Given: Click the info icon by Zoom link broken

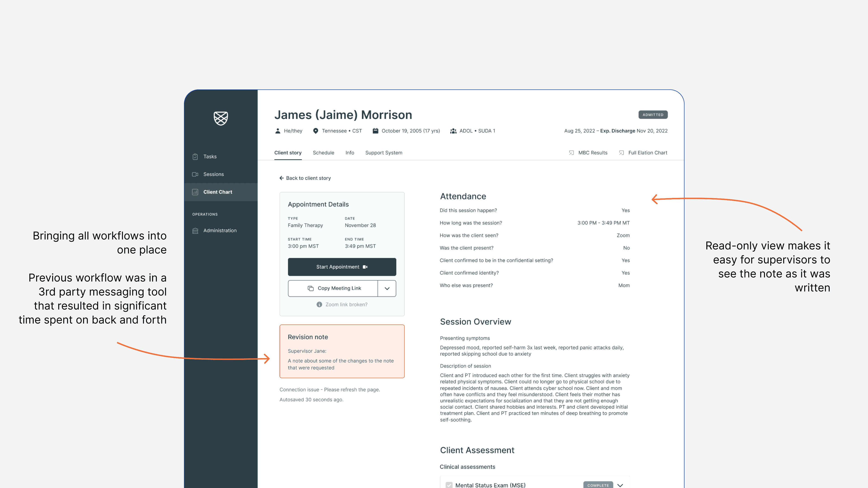Looking at the screenshot, I should (x=319, y=305).
